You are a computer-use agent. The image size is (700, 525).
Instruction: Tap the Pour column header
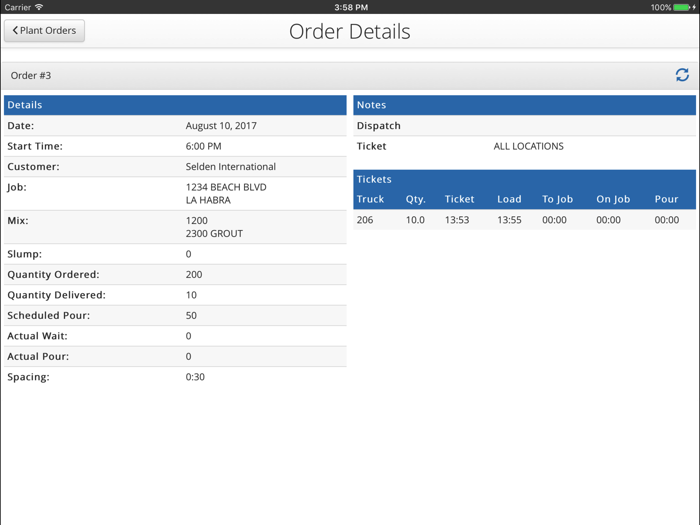coord(667,199)
